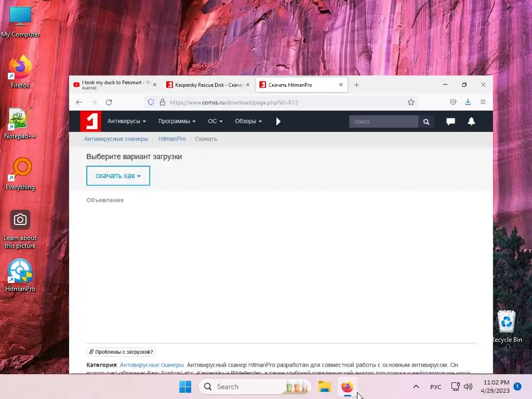Viewport: 532px width, 399px height.
Task: Switch input language via РУС indicator
Action: click(436, 387)
